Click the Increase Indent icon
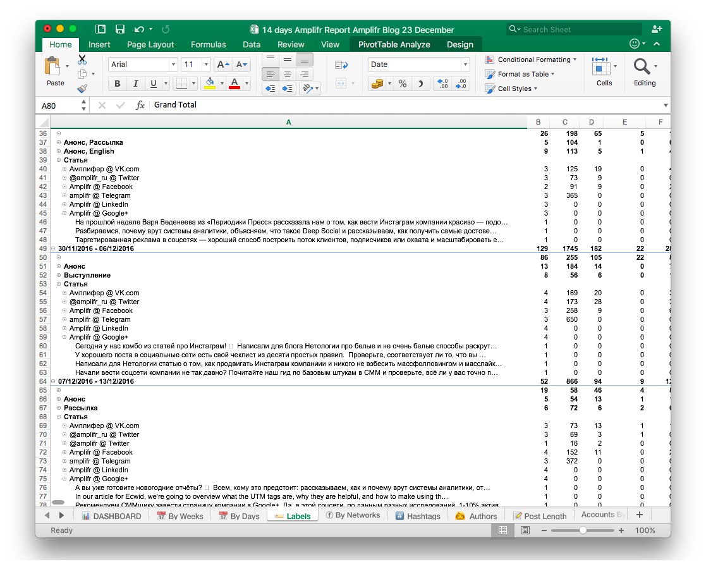 [x=287, y=89]
